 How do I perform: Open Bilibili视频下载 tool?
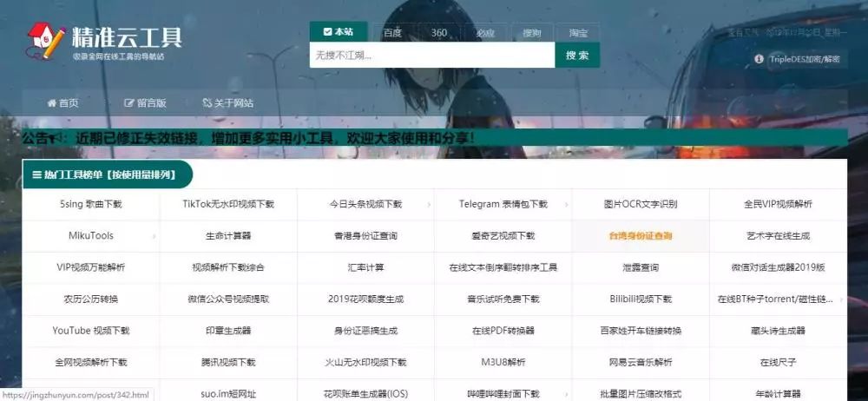pos(641,299)
